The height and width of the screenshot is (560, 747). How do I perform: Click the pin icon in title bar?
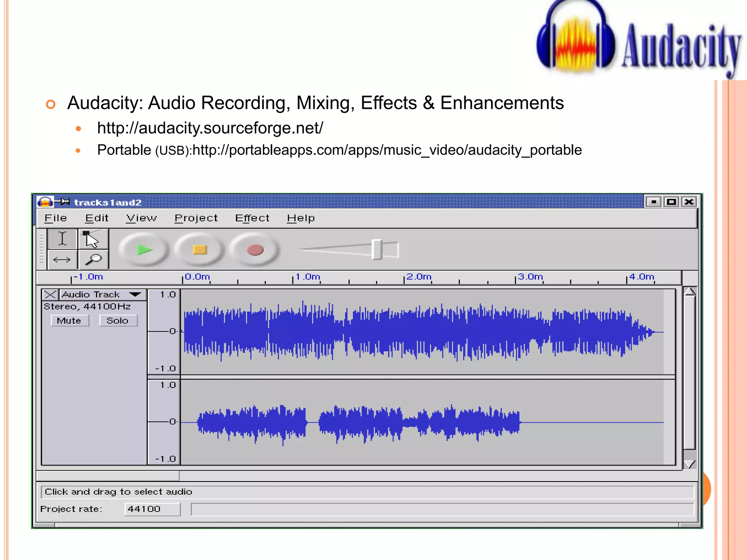coord(63,201)
